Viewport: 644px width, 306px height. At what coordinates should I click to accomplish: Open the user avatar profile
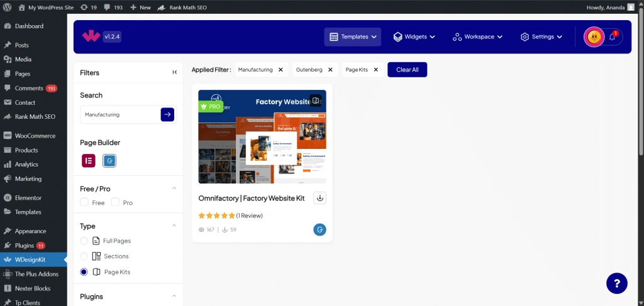click(x=594, y=37)
